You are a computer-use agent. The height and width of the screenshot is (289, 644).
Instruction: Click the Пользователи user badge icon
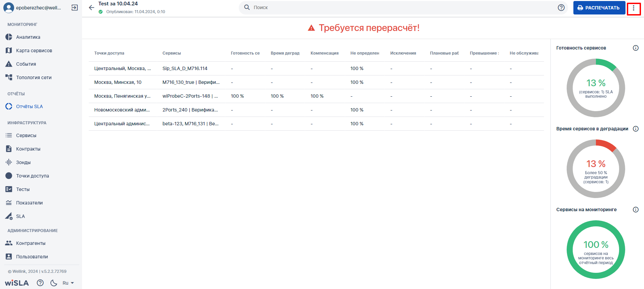pyautogui.click(x=9, y=257)
